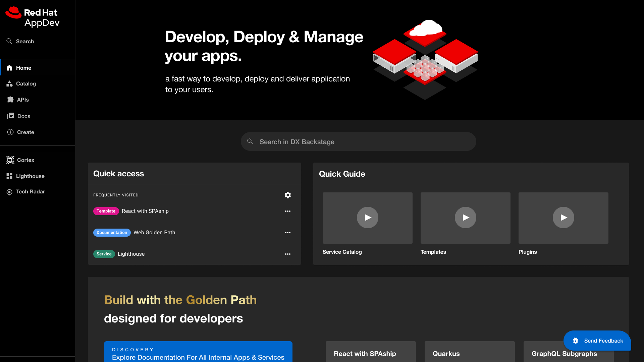This screenshot has height=362, width=644.
Task: Click the Send Feedback button
Action: (x=597, y=341)
